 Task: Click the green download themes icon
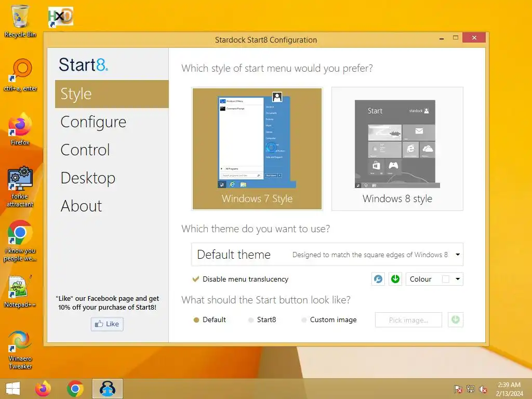point(395,279)
